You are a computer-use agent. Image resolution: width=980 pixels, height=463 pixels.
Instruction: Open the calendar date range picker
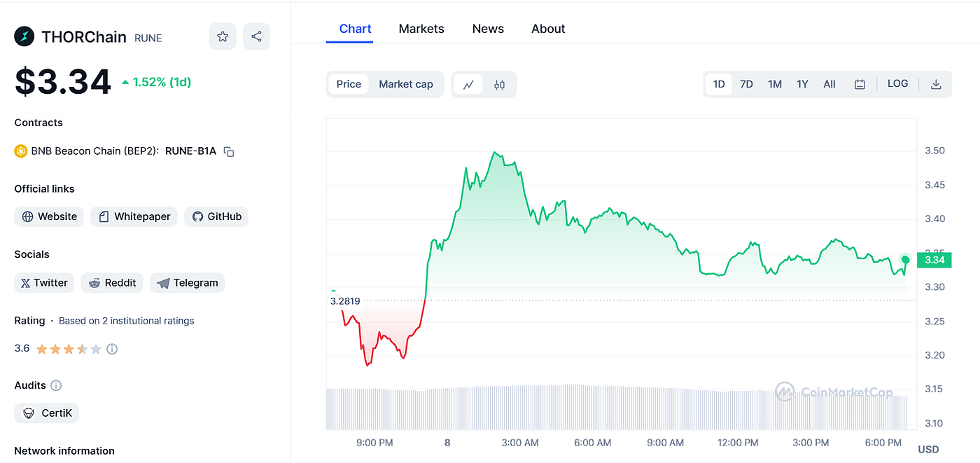[860, 84]
